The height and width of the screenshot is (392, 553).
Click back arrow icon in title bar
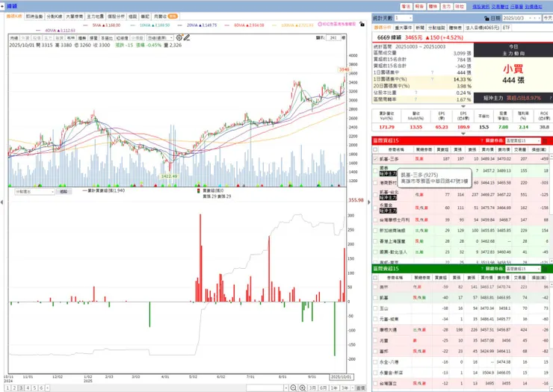coord(2,6)
